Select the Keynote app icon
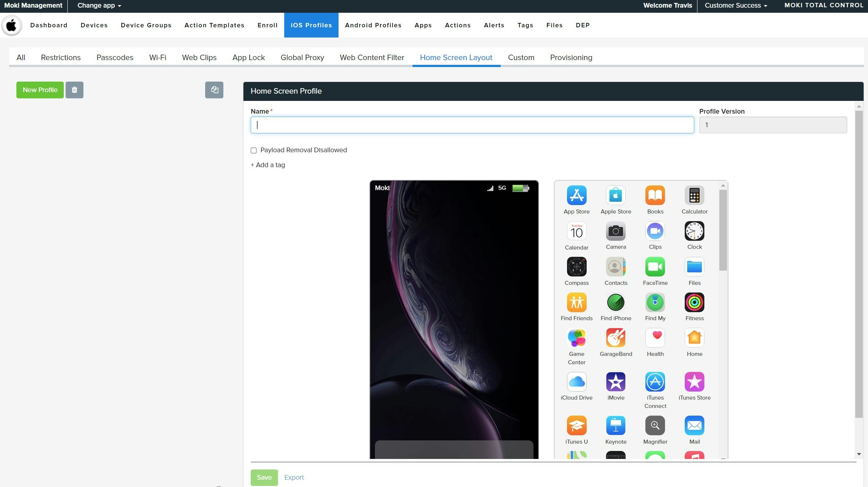 615,425
